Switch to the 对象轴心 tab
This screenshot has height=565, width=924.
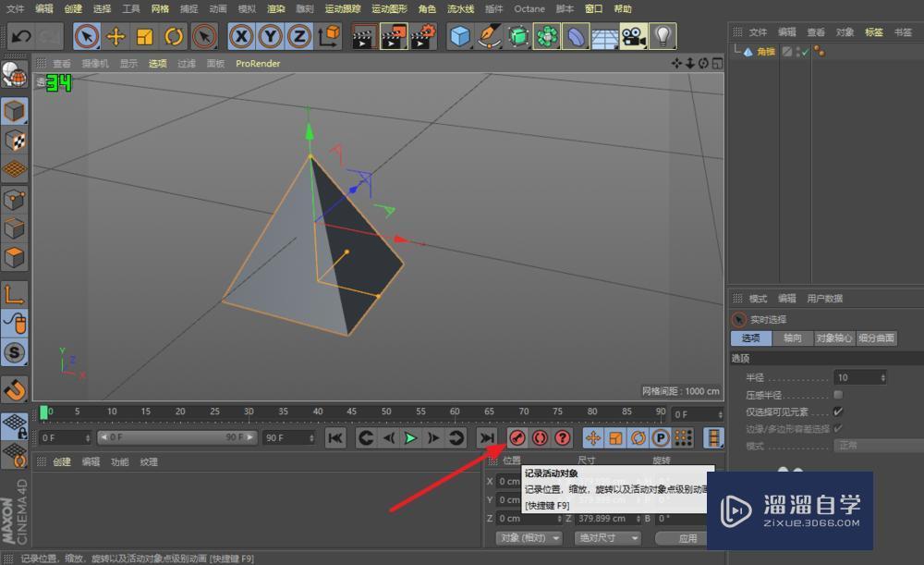[x=834, y=338]
